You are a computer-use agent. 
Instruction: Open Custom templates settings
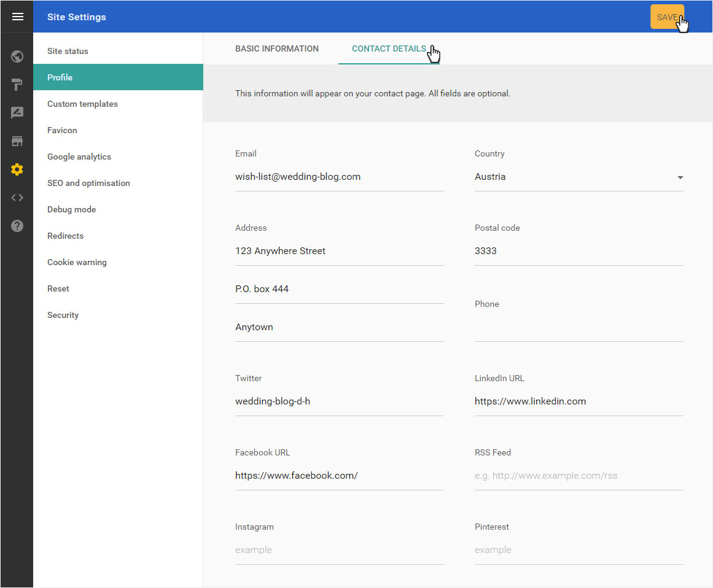click(x=118, y=104)
